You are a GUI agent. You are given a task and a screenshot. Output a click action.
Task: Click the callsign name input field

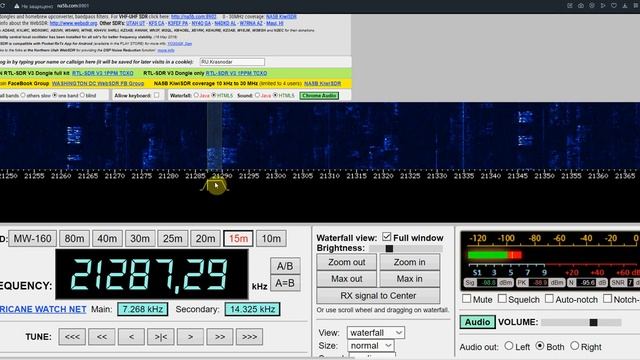tap(232, 62)
